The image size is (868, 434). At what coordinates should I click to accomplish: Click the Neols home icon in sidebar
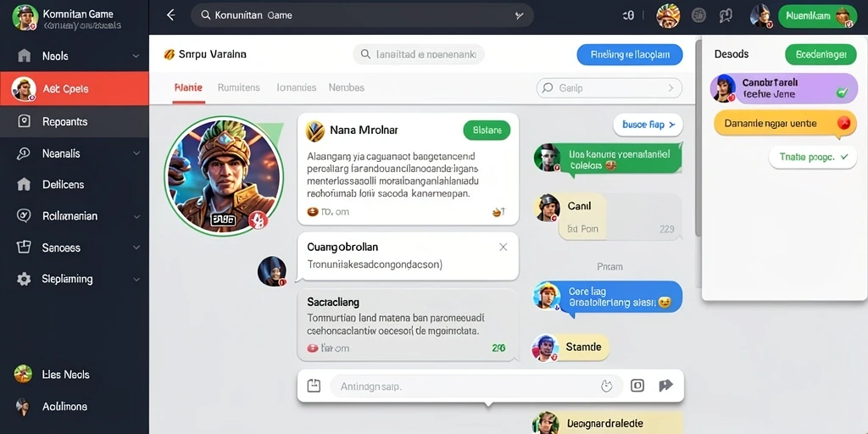tap(24, 55)
